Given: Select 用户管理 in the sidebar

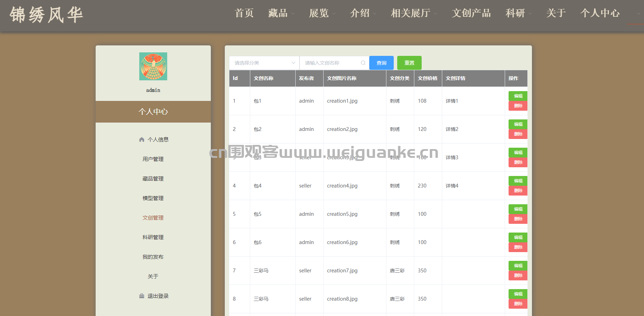Looking at the screenshot, I should point(153,159).
